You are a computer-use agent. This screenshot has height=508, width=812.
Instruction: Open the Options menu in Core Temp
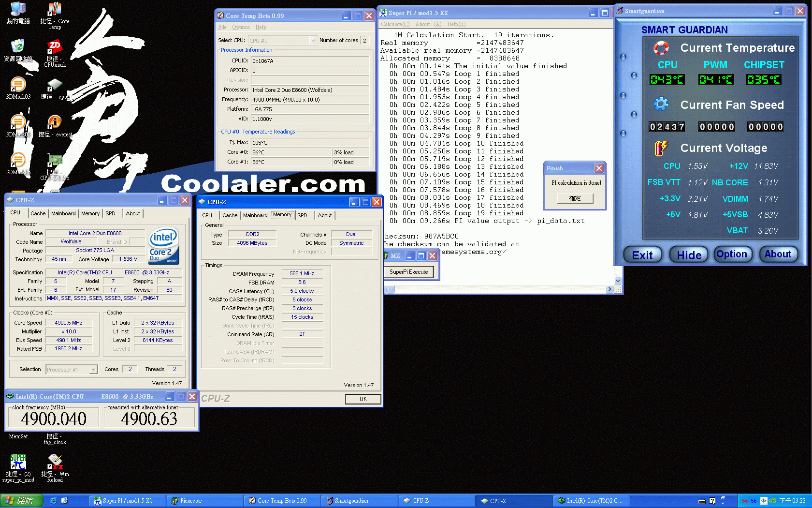241,27
